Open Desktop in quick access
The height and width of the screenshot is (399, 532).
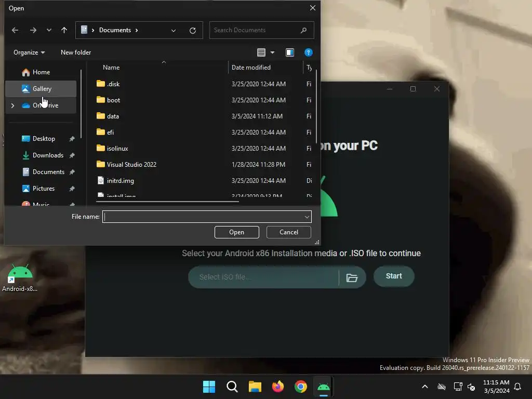coord(44,138)
